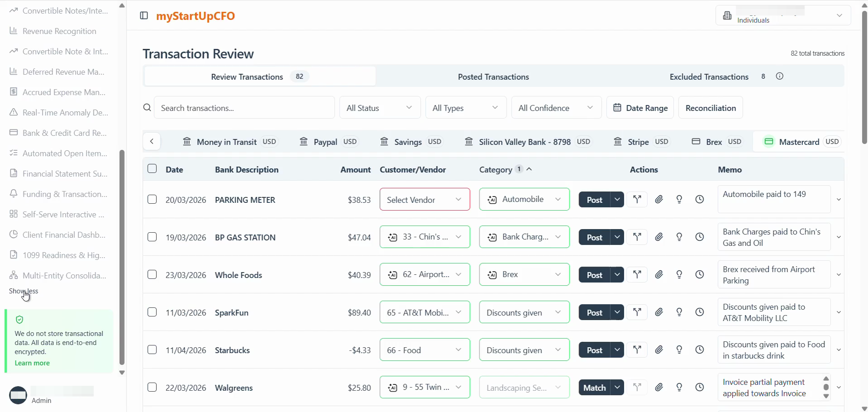View history clock for Starbucks row

coord(700,350)
